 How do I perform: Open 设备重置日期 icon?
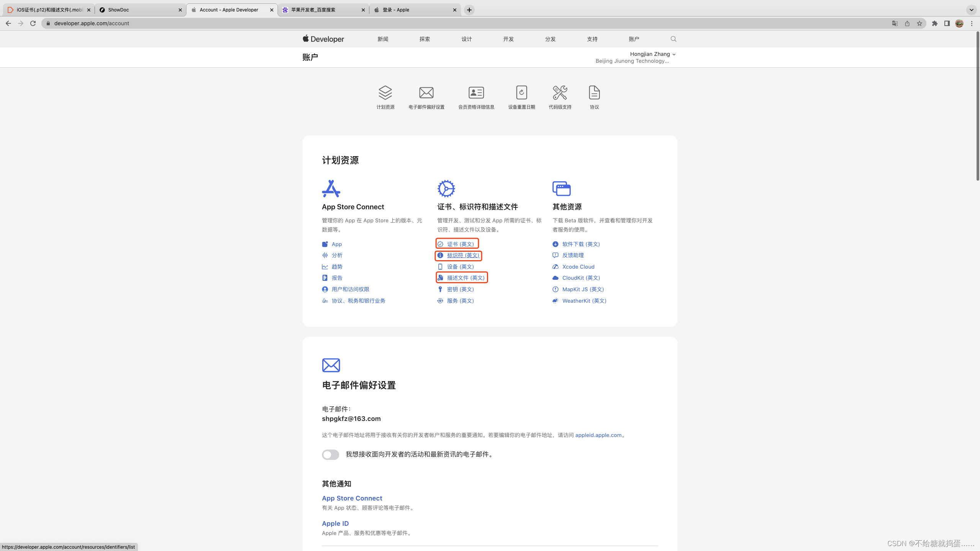521,93
